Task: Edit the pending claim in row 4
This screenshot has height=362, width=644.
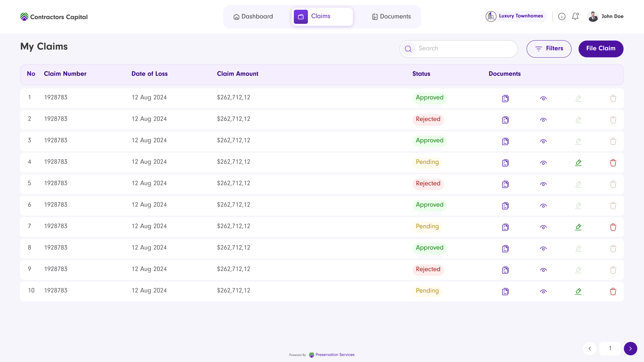Action: point(578,163)
